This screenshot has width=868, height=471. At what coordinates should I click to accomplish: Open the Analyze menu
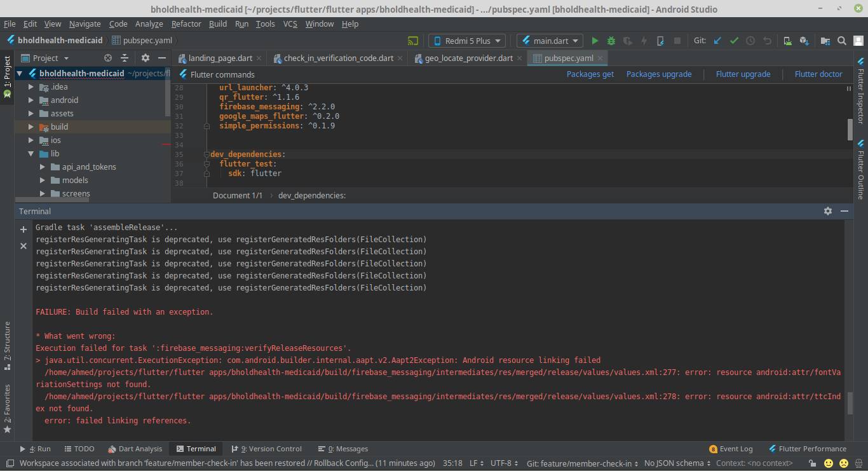tap(149, 24)
